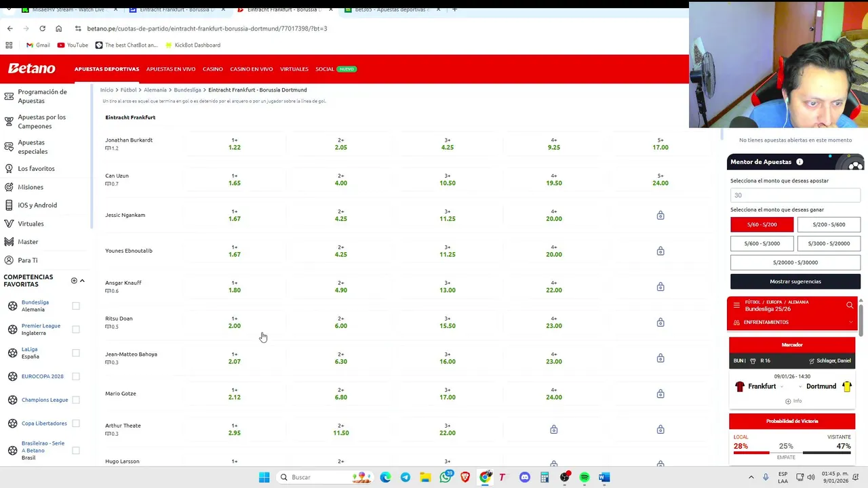Click Mostrar sugerencias button

[795, 281]
